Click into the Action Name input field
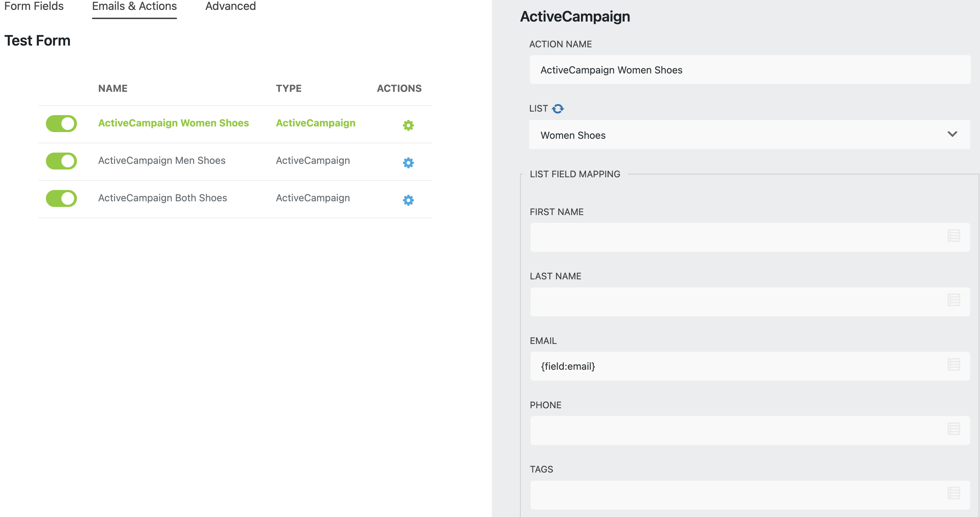 click(749, 70)
